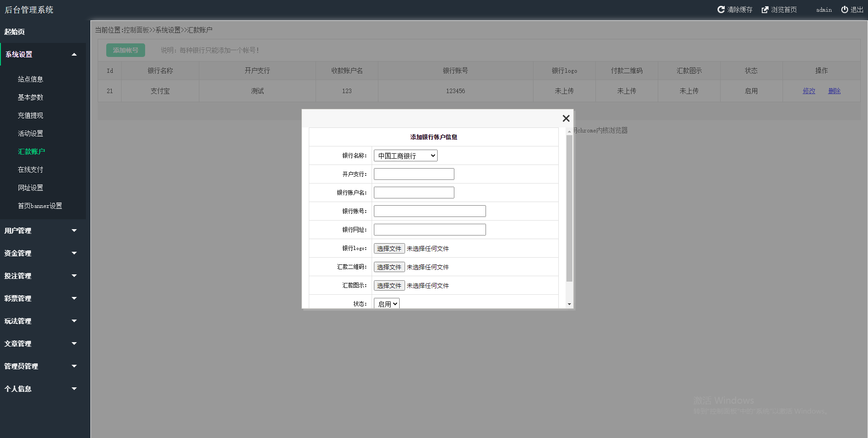Open the 银行名称 bank dropdown
The image size is (868, 438).
click(406, 156)
